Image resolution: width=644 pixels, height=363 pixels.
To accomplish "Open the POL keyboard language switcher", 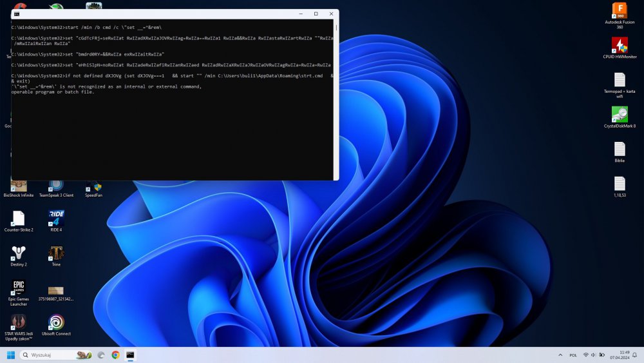I will (573, 355).
